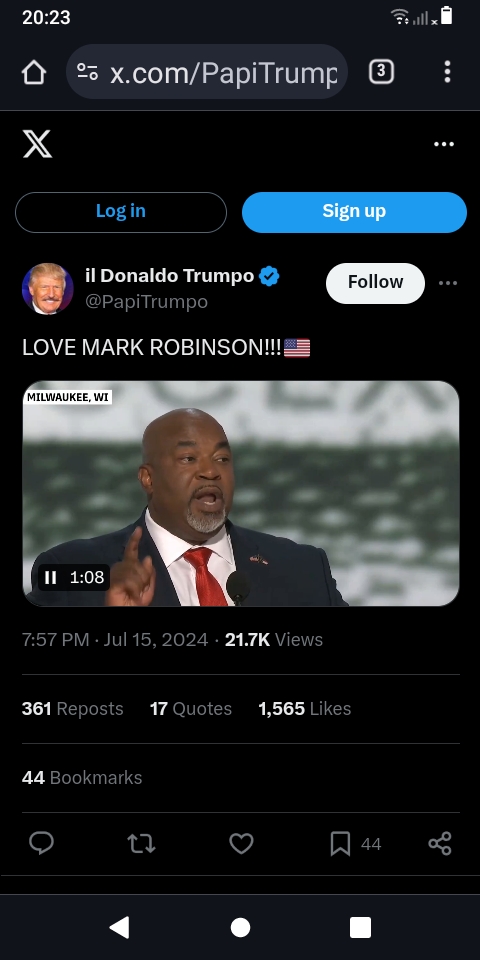Viewport: 480px width, 960px height.
Task: Tap the repost arrows icon
Action: 141,844
